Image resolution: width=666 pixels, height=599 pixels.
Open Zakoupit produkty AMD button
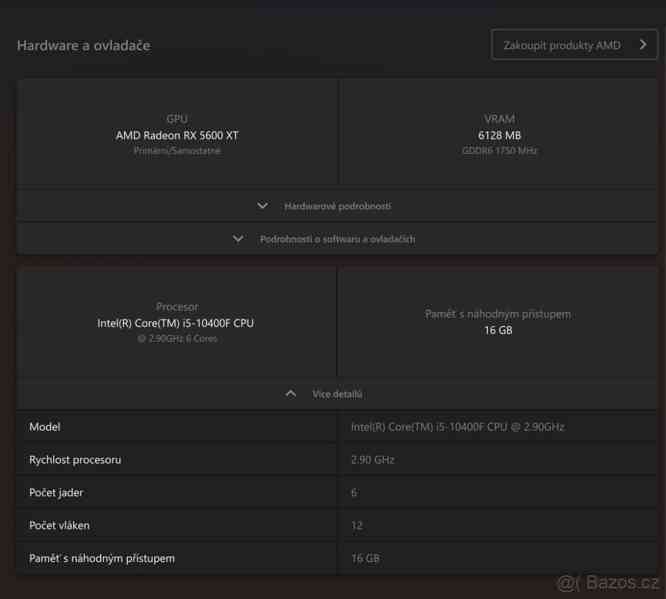point(574,45)
